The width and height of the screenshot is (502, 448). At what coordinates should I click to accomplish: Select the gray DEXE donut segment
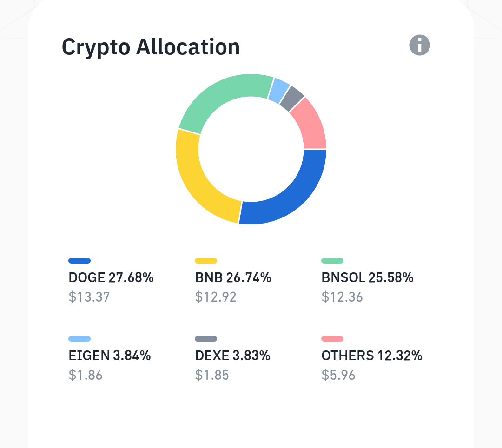pyautogui.click(x=292, y=99)
